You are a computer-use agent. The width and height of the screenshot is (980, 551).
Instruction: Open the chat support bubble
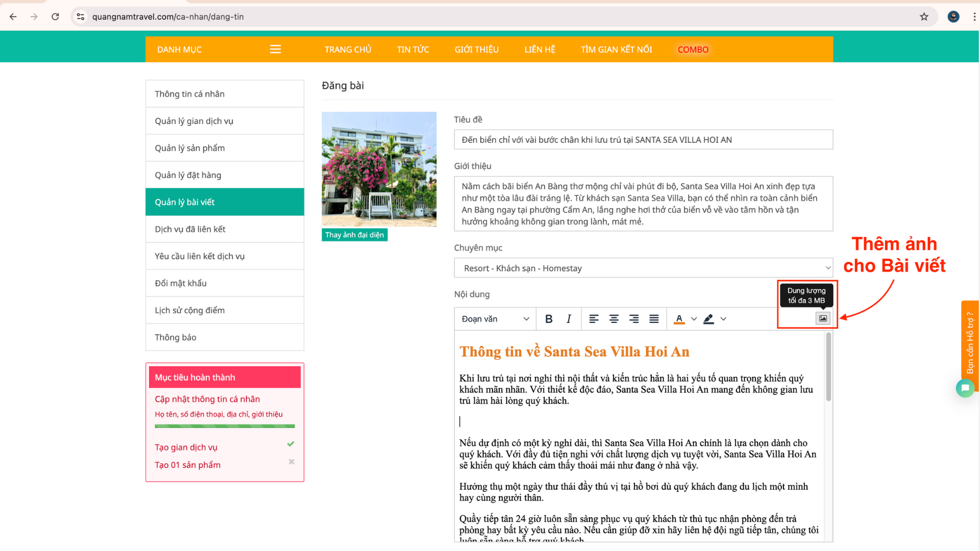[x=965, y=388]
